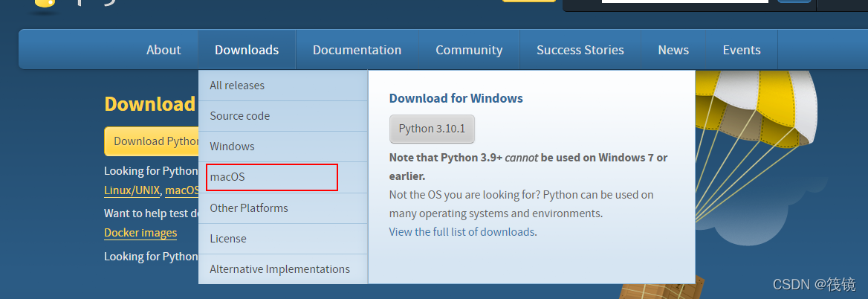
Task: Click the search input field at top
Action: point(684,1)
